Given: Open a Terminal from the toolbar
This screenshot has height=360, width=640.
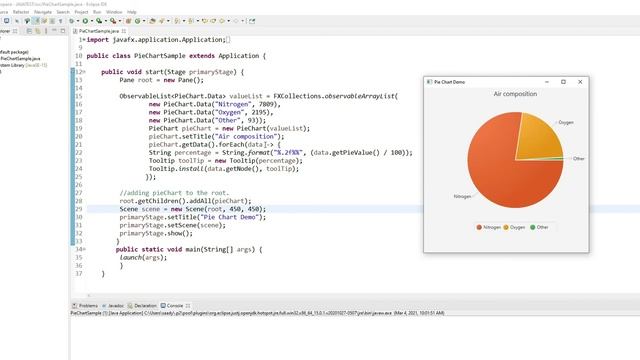Looking at the screenshot, I should click(6, 21).
